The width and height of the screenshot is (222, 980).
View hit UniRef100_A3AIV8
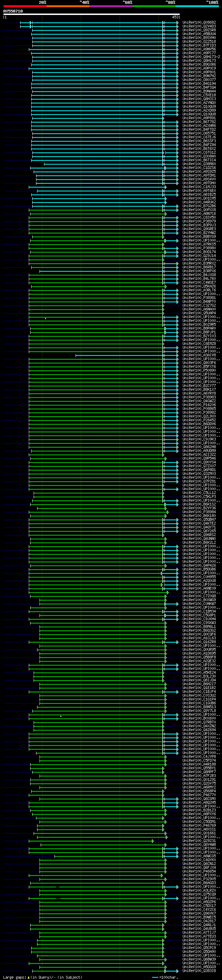click(x=199, y=355)
